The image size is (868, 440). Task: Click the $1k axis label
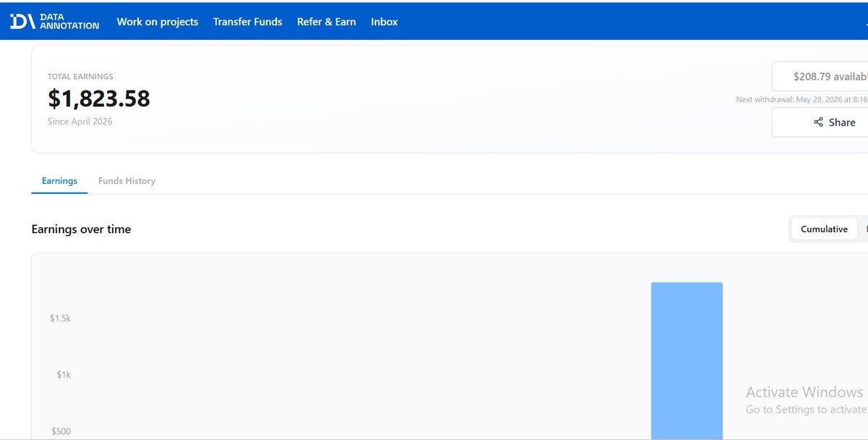pos(64,375)
